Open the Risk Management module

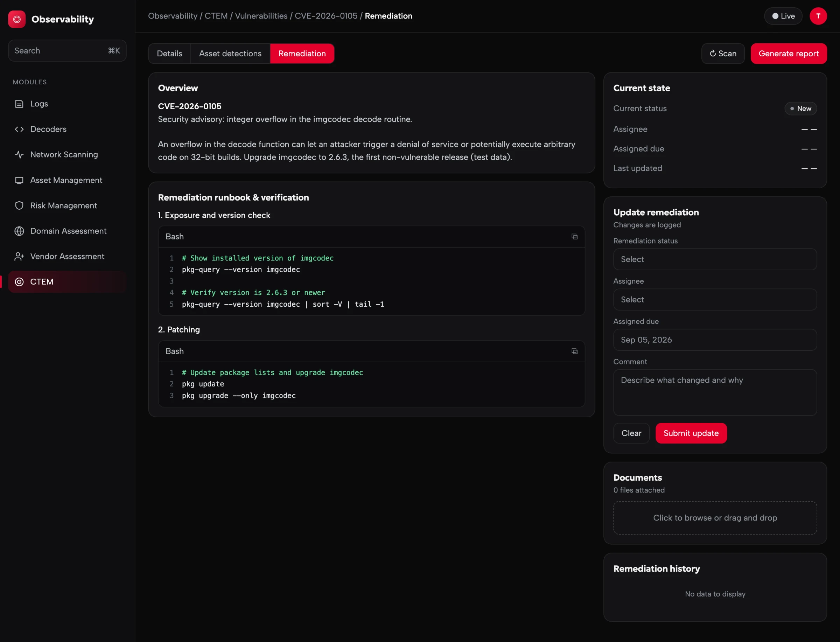67,205
